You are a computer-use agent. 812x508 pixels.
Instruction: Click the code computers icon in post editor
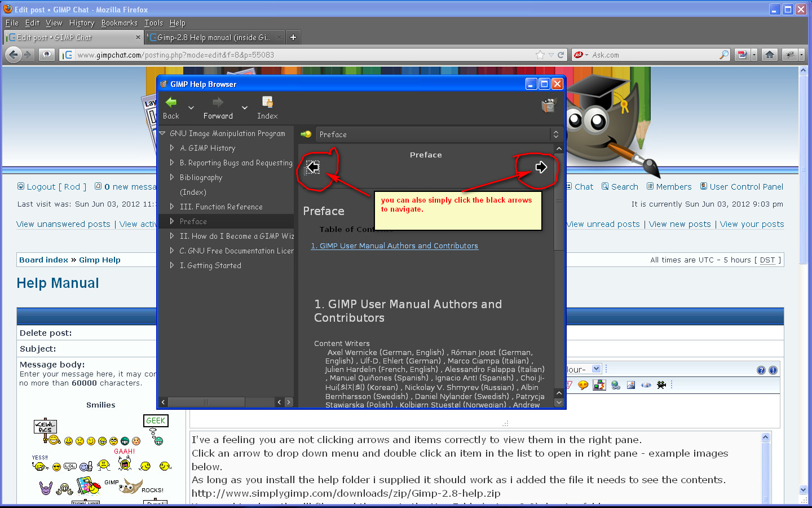[x=599, y=385]
